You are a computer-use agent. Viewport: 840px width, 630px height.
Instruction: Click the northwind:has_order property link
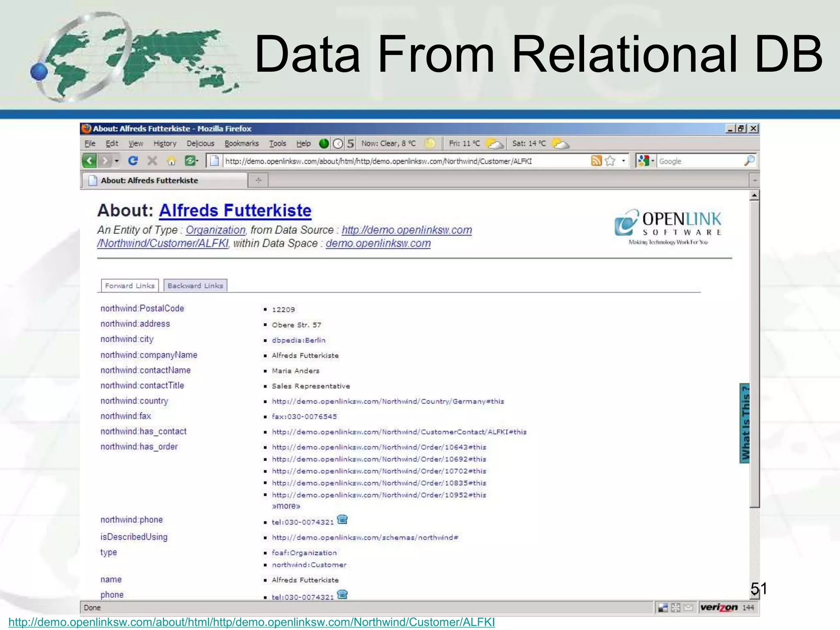click(139, 447)
